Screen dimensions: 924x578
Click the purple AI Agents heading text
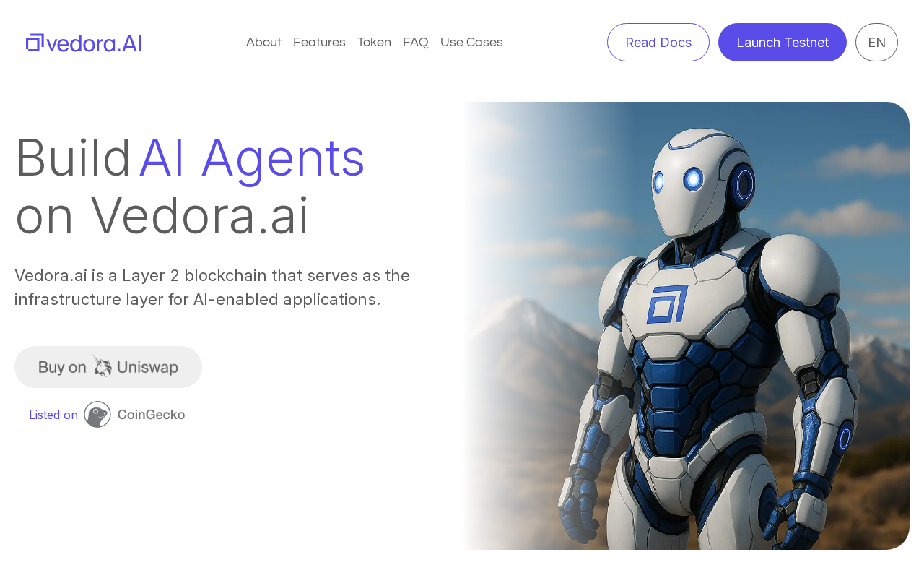click(252, 158)
